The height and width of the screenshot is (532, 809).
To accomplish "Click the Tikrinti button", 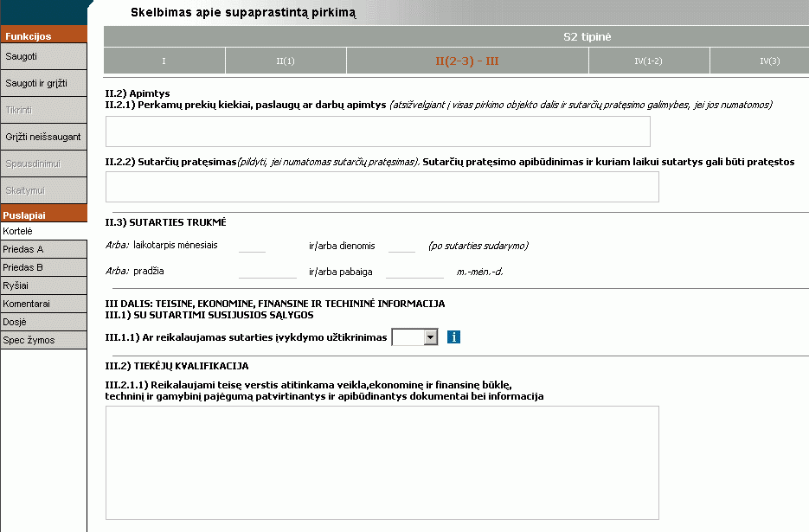I will coord(43,110).
